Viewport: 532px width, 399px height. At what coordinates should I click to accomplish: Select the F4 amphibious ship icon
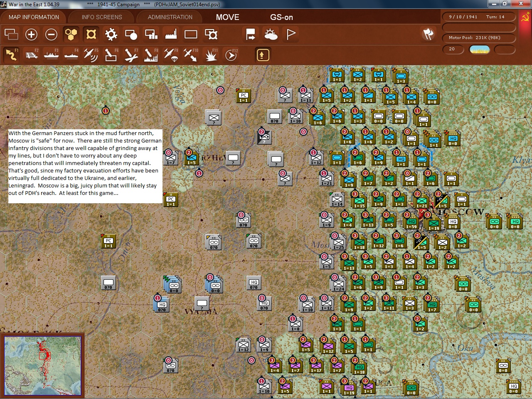click(71, 55)
